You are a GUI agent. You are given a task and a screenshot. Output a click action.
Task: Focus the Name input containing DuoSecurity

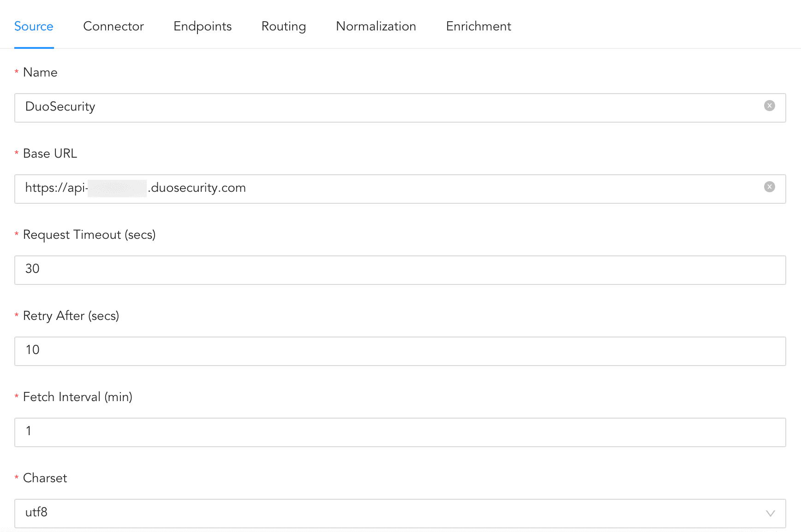tap(388, 107)
